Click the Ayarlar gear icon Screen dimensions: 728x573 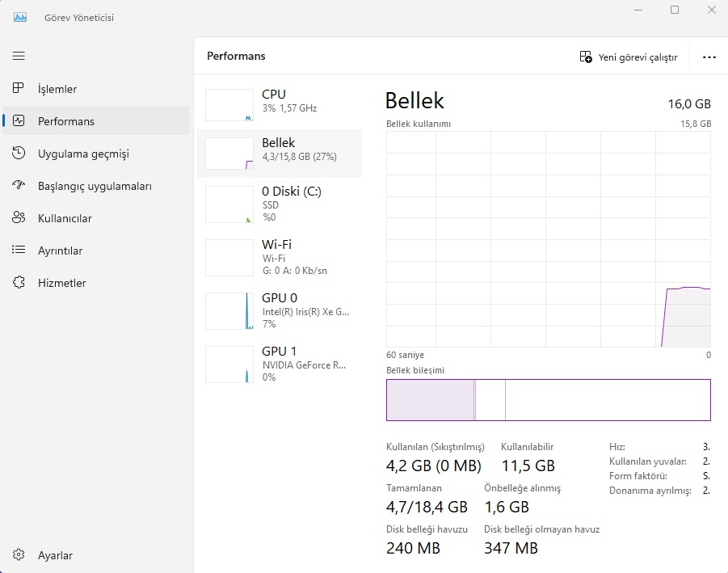[x=19, y=554]
